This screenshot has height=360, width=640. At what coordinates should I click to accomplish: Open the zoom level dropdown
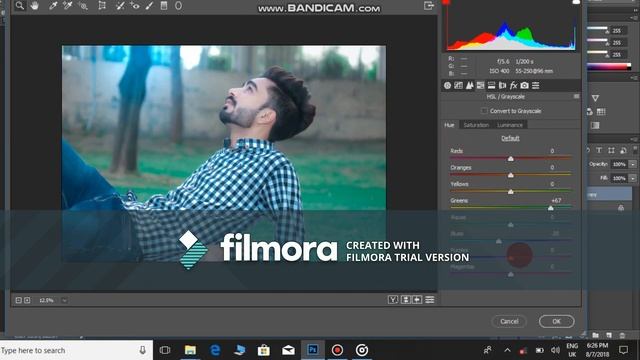pos(64,300)
